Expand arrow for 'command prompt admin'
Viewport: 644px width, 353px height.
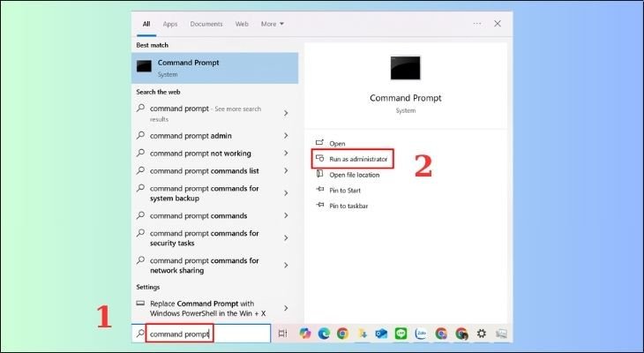tap(286, 135)
